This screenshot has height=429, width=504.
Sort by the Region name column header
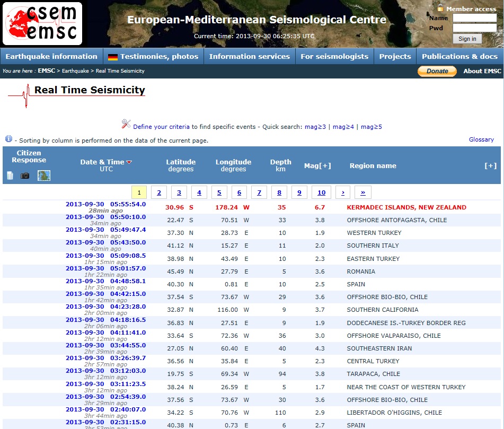click(373, 165)
